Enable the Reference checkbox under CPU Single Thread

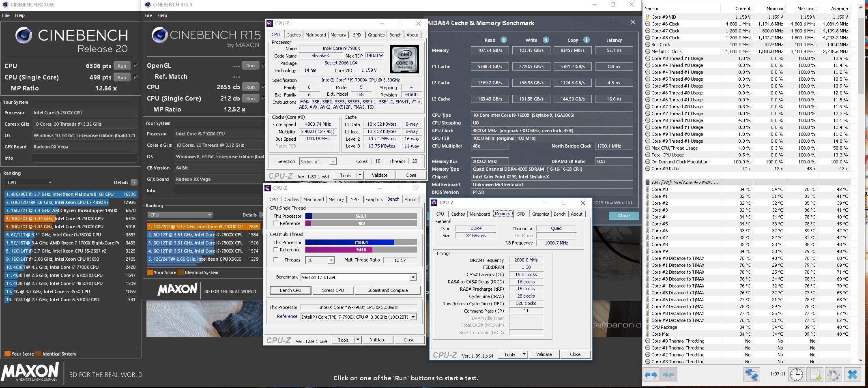tap(276, 223)
